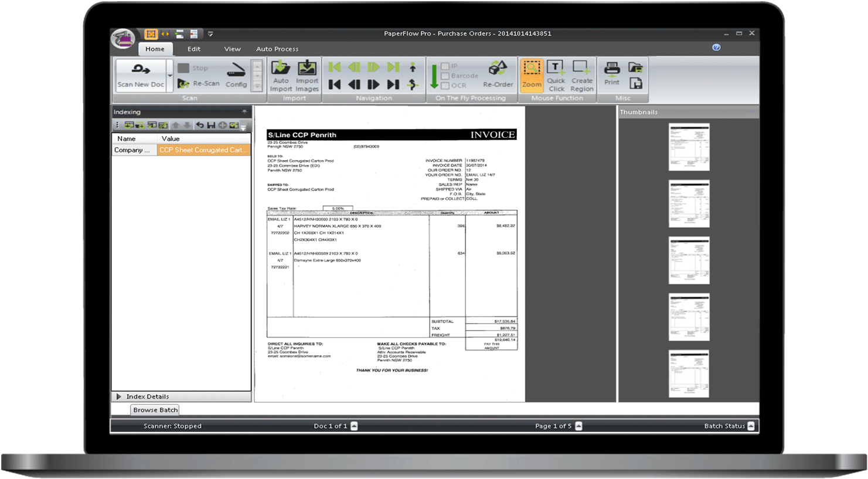Image resolution: width=868 pixels, height=479 pixels.
Task: Open the quick access toolbar customize dropdown
Action: coord(210,34)
